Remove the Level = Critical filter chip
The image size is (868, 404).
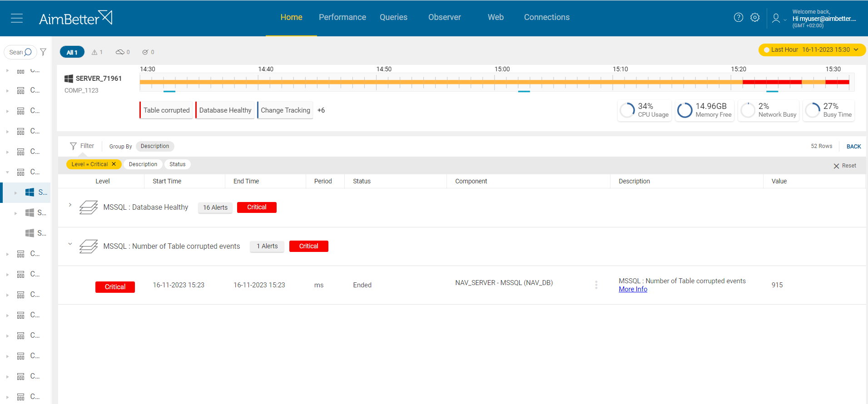click(x=114, y=164)
